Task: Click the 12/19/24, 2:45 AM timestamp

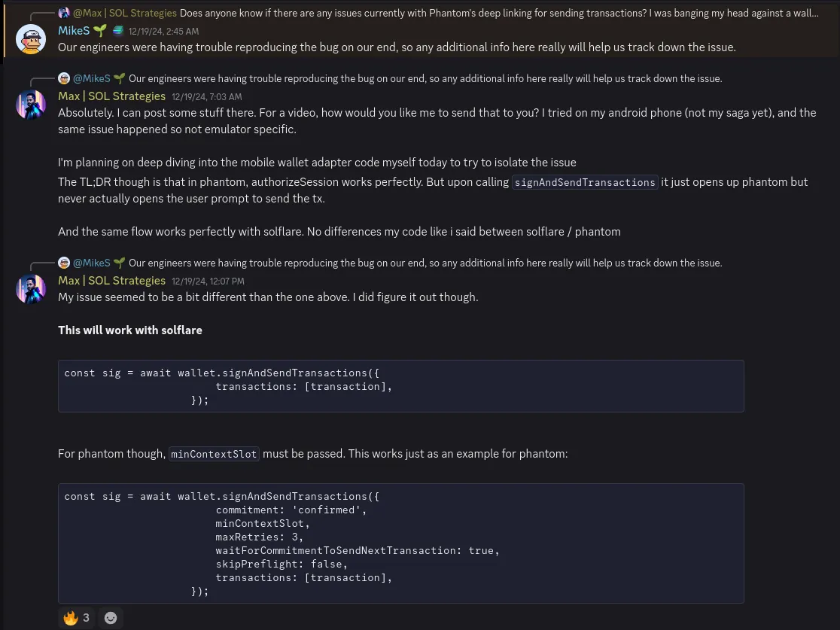Action: pos(163,32)
